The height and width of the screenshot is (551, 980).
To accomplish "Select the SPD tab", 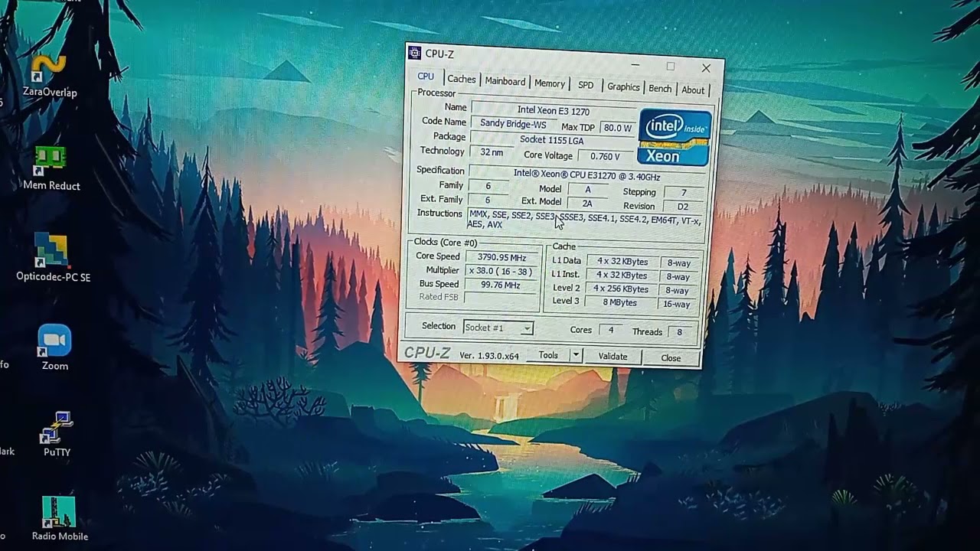I will (x=586, y=85).
